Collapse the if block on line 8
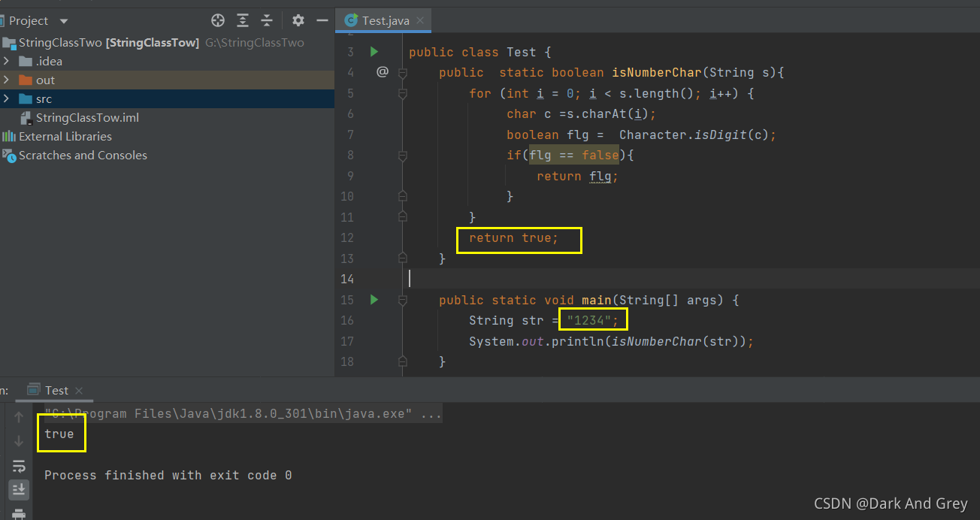The image size is (980, 520). coord(402,156)
